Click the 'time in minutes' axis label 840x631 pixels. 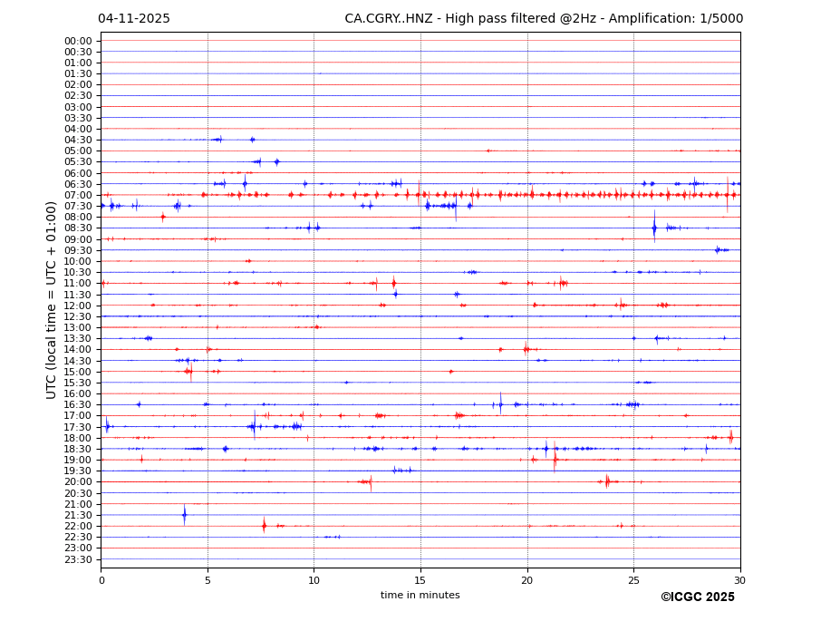420,596
